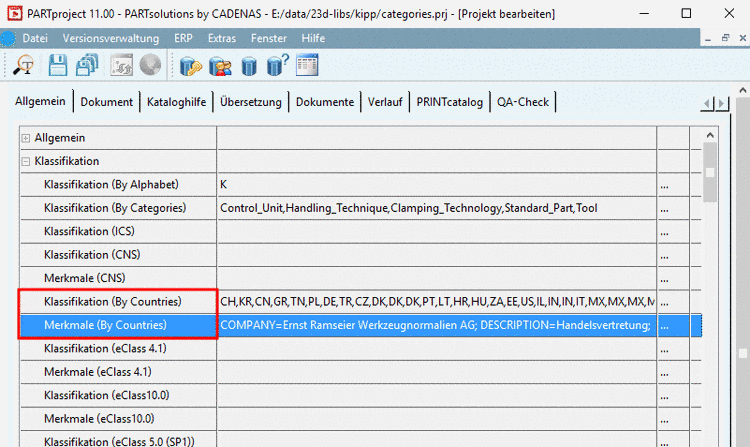Click the table grid toolbar icon
The image size is (750, 447).
(x=307, y=65)
